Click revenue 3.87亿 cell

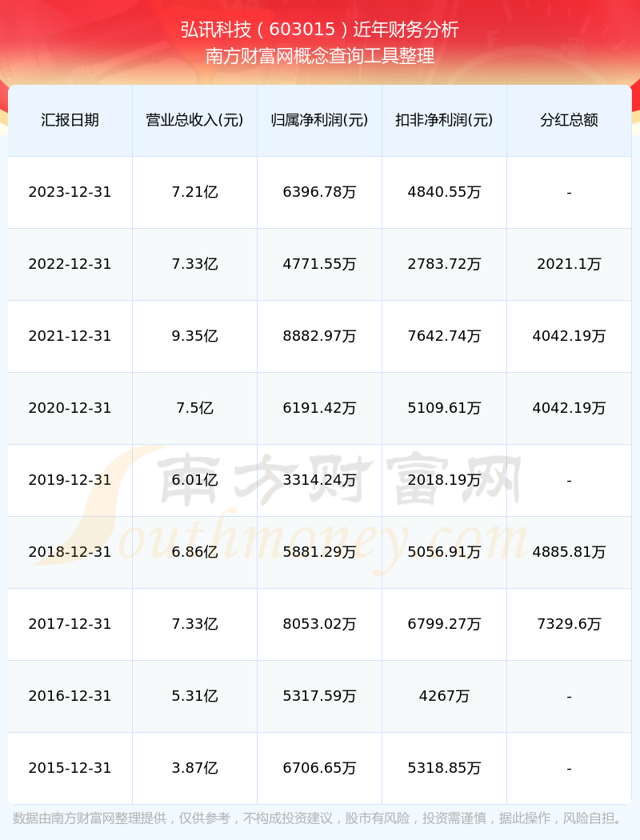[x=194, y=768]
